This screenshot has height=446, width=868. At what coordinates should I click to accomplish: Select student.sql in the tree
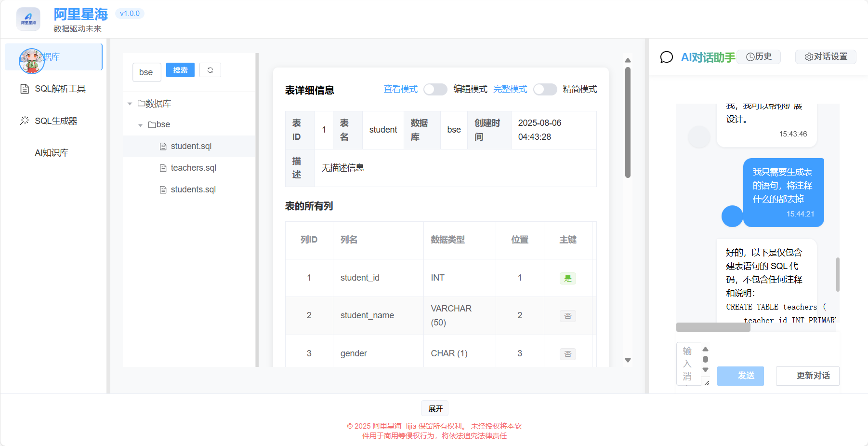[189, 146]
